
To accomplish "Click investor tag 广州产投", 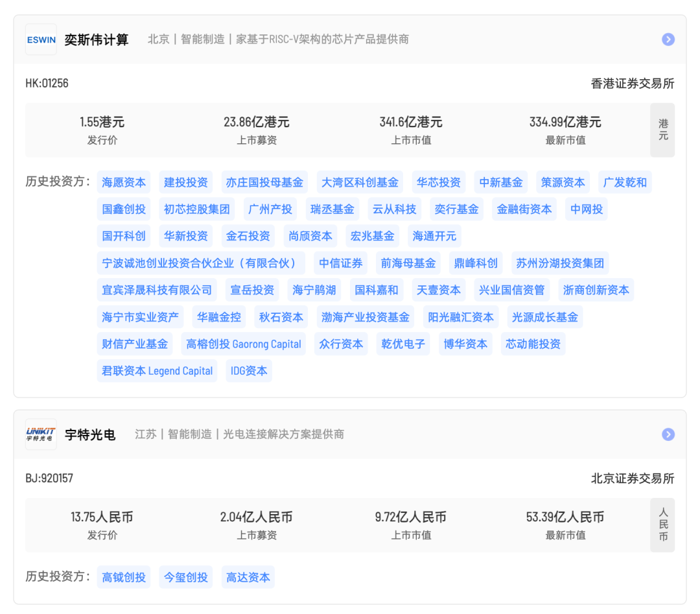I will tap(270, 209).
